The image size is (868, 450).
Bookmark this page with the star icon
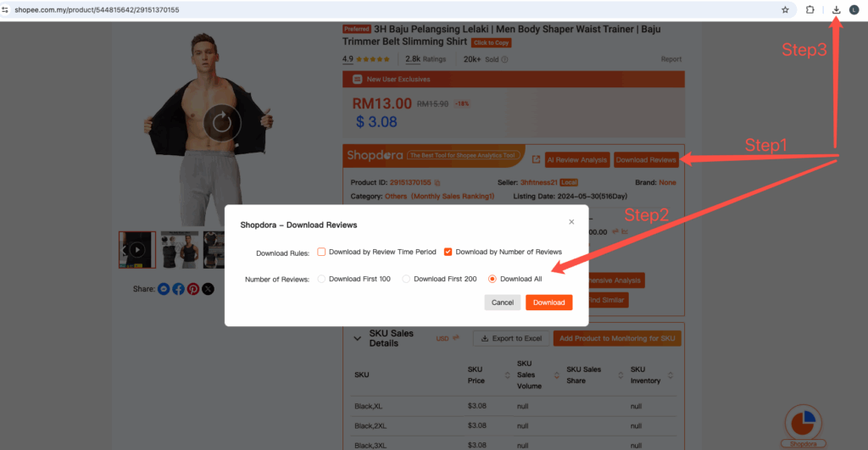click(x=785, y=9)
